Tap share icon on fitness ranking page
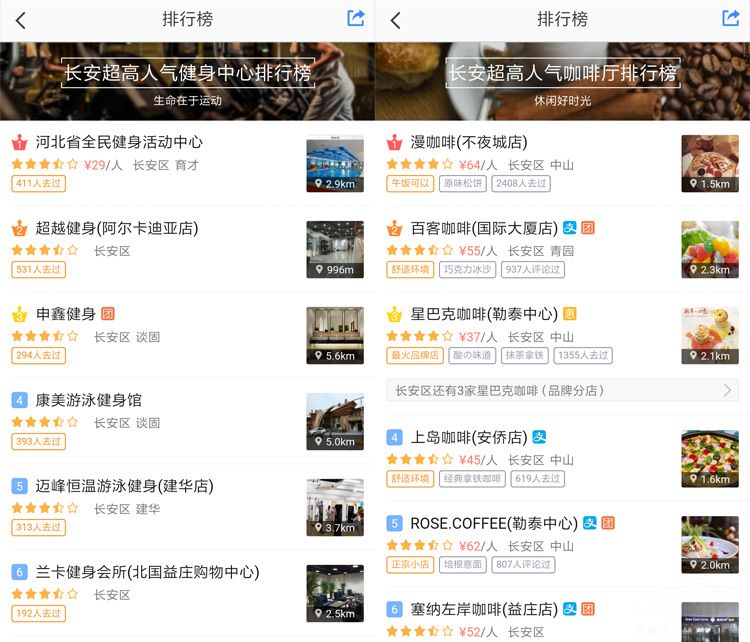The image size is (750, 642). 355,18
